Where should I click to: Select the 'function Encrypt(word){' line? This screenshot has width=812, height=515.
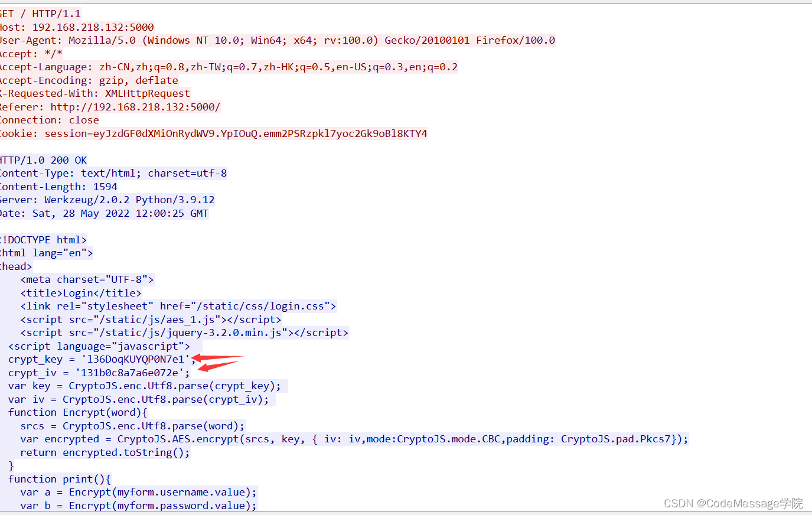[x=78, y=412]
